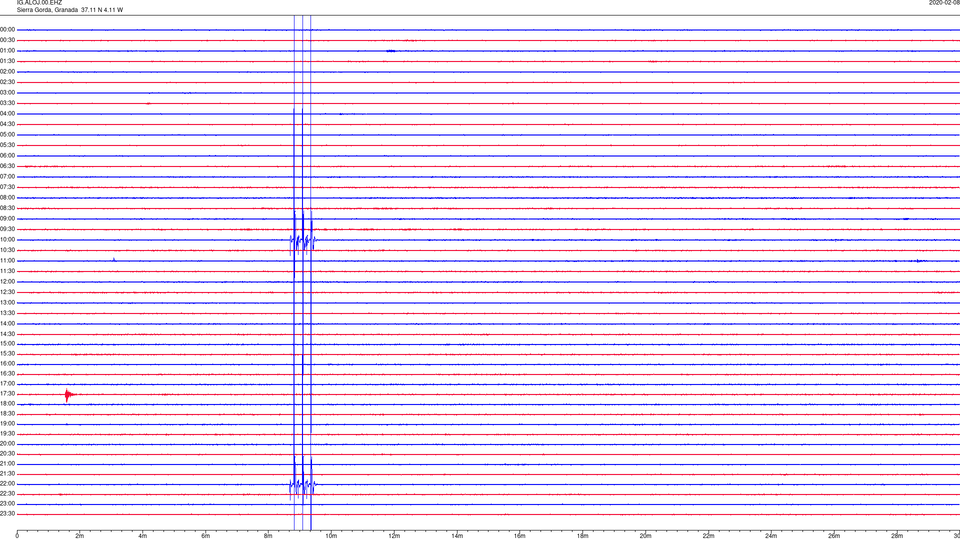Pick the 21:30 time label
The height and width of the screenshot is (540, 960).
(7, 474)
